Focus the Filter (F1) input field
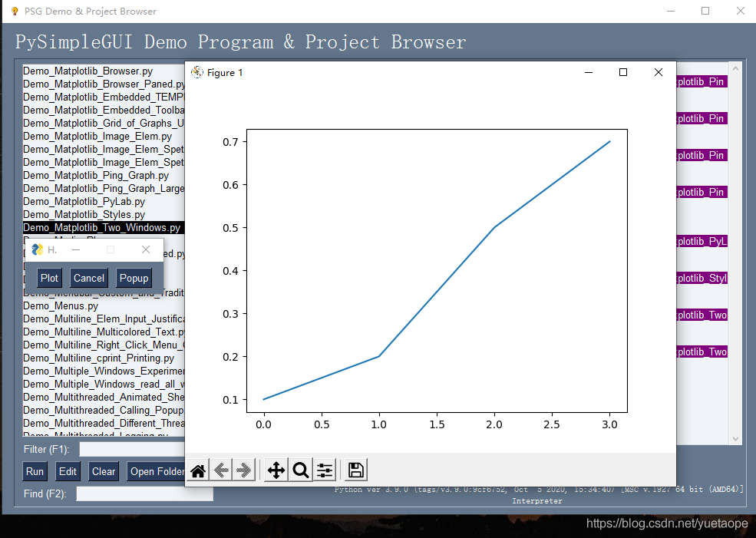The width and height of the screenshot is (756, 538). [132, 449]
